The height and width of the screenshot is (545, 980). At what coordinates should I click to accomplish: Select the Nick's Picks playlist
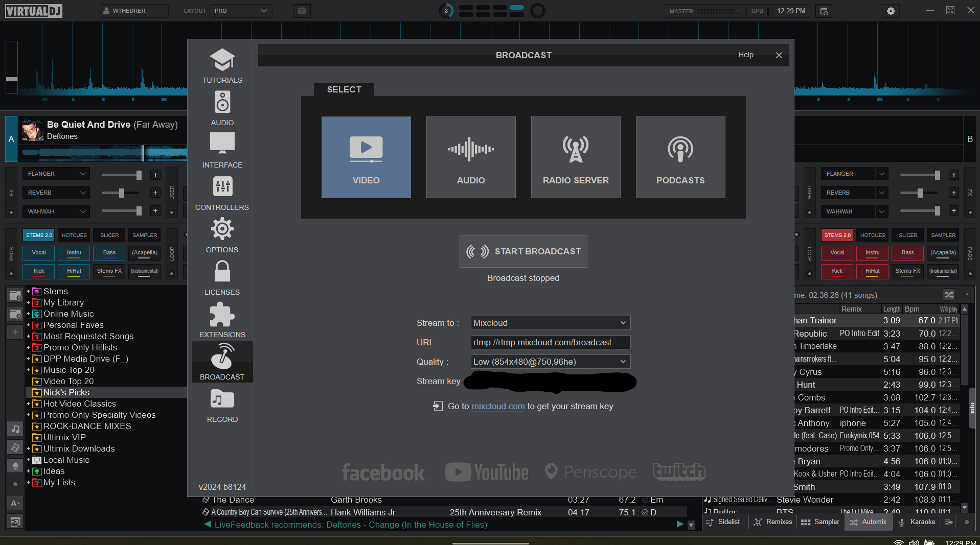(66, 392)
